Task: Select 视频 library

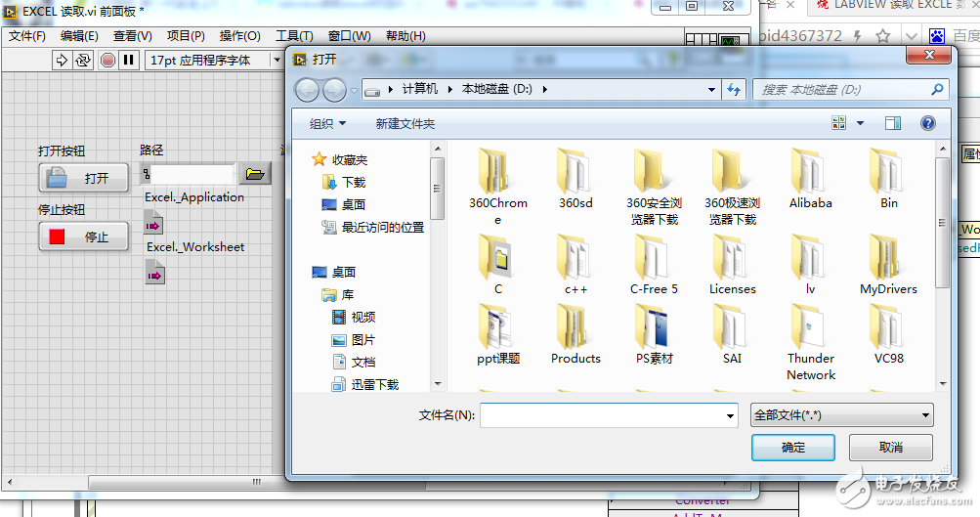Action: tap(354, 317)
